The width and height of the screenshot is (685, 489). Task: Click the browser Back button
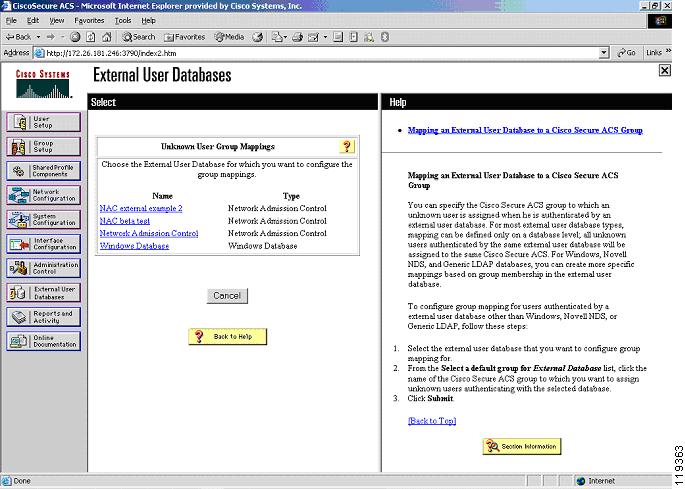[x=18, y=37]
